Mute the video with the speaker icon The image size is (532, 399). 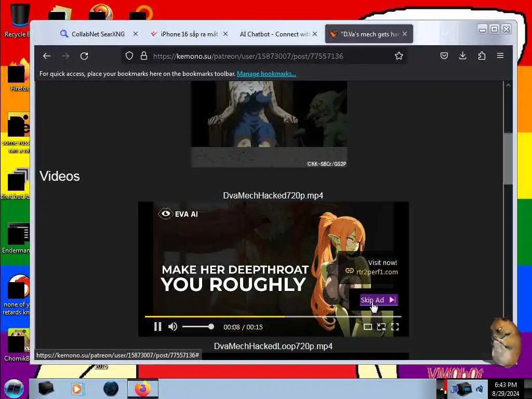[x=172, y=327]
